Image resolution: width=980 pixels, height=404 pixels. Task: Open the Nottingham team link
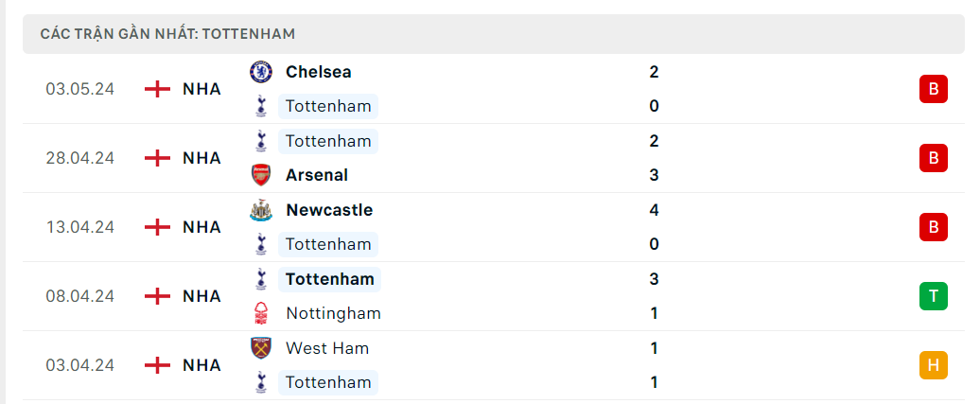[333, 313]
